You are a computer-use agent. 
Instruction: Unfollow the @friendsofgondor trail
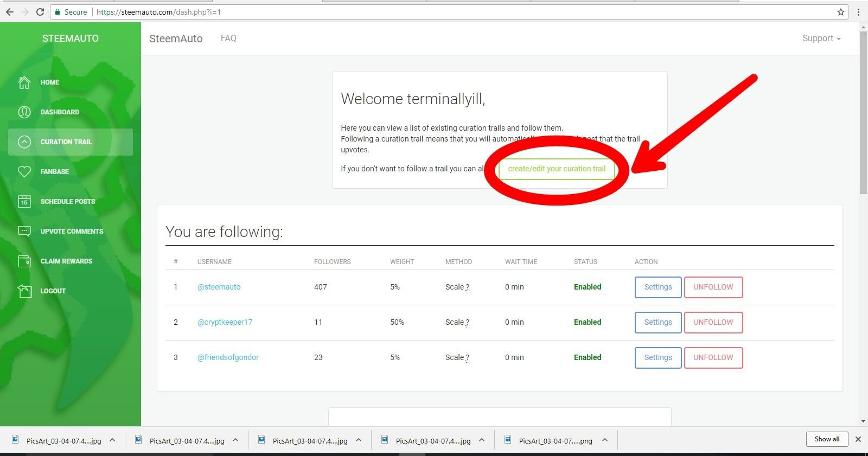click(713, 358)
